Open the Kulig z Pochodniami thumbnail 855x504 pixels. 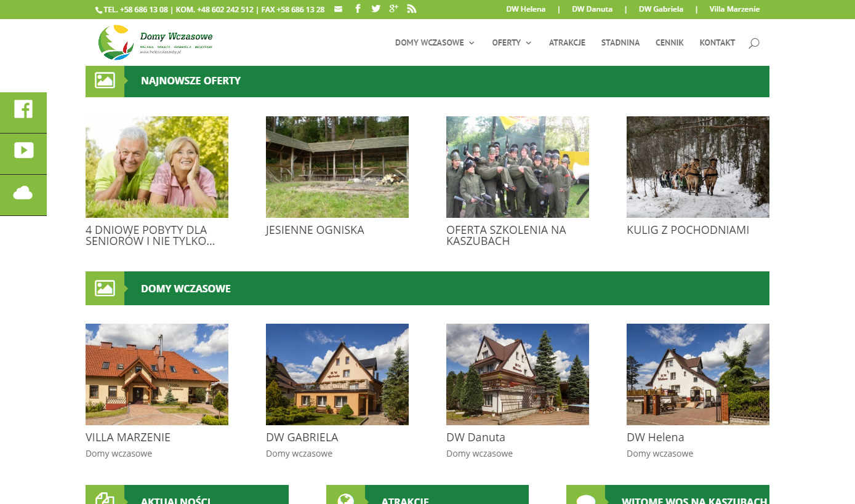(x=697, y=167)
